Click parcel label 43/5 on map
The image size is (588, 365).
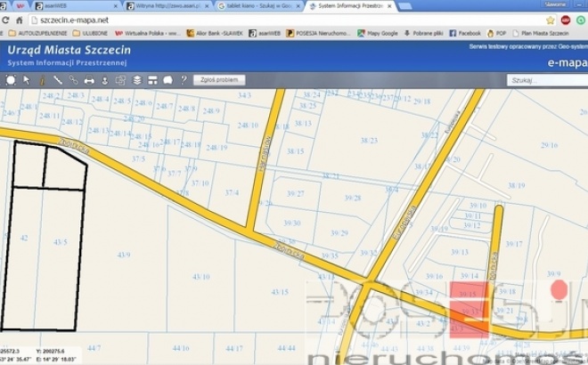(61, 242)
